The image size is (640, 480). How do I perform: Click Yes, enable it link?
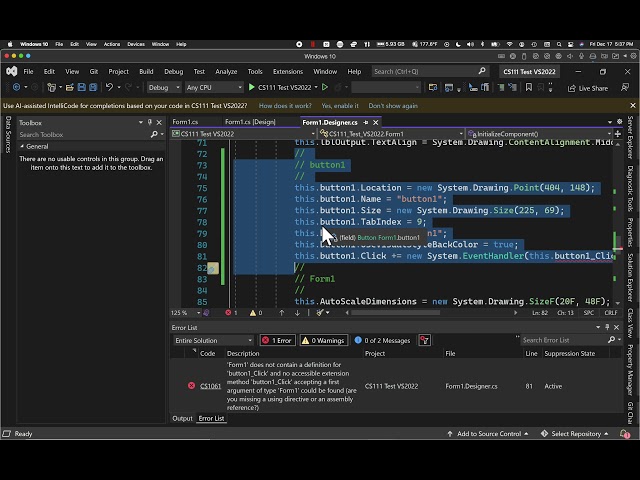[340, 106]
